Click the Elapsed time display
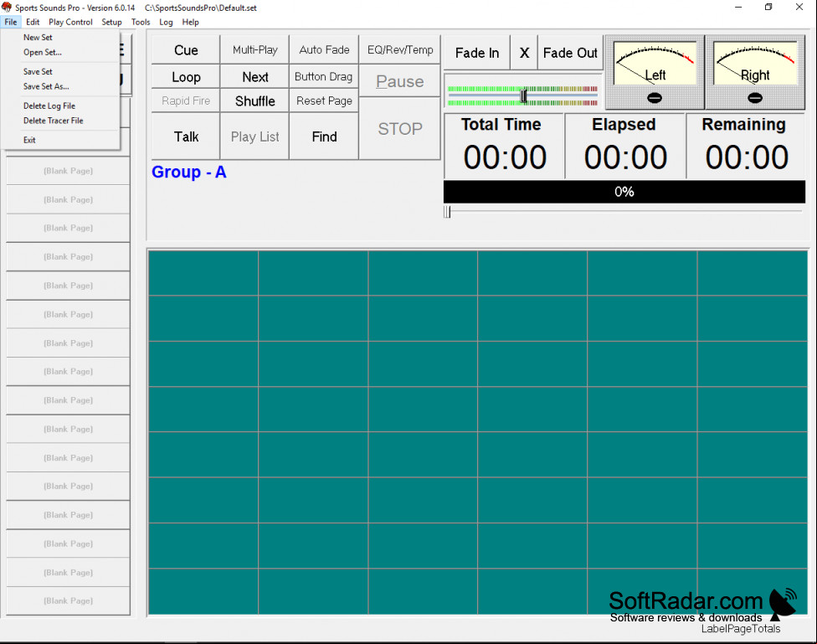This screenshot has width=817, height=644. point(624,146)
